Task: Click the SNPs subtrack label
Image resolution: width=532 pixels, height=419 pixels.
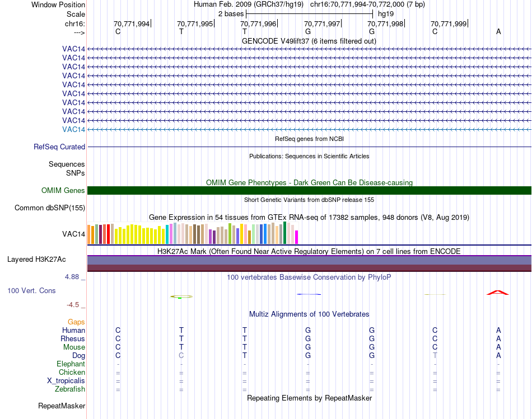Action: (x=76, y=173)
